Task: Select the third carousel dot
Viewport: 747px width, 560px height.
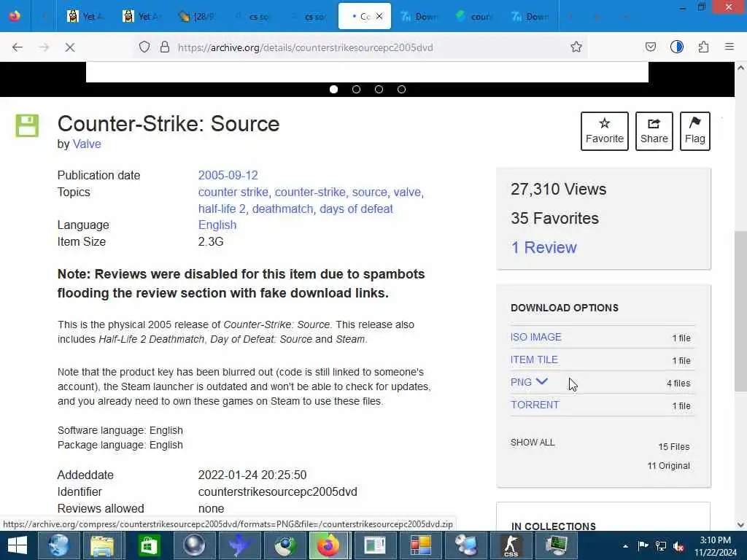Action: tap(379, 90)
